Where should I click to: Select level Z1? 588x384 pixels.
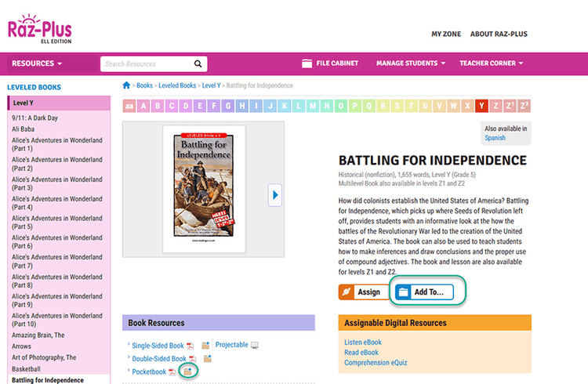tap(510, 106)
